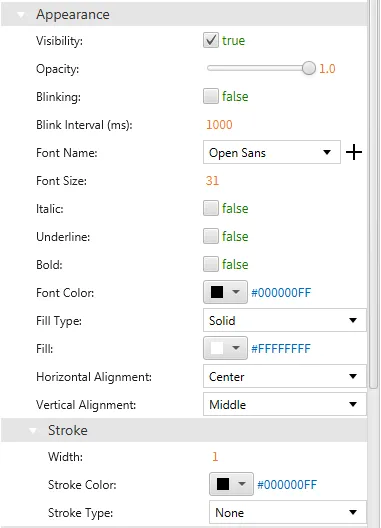Click the Font Size value 31

(212, 180)
